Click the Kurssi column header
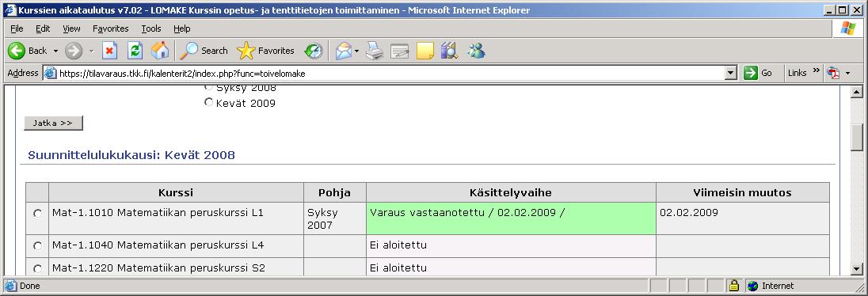 pyautogui.click(x=176, y=192)
